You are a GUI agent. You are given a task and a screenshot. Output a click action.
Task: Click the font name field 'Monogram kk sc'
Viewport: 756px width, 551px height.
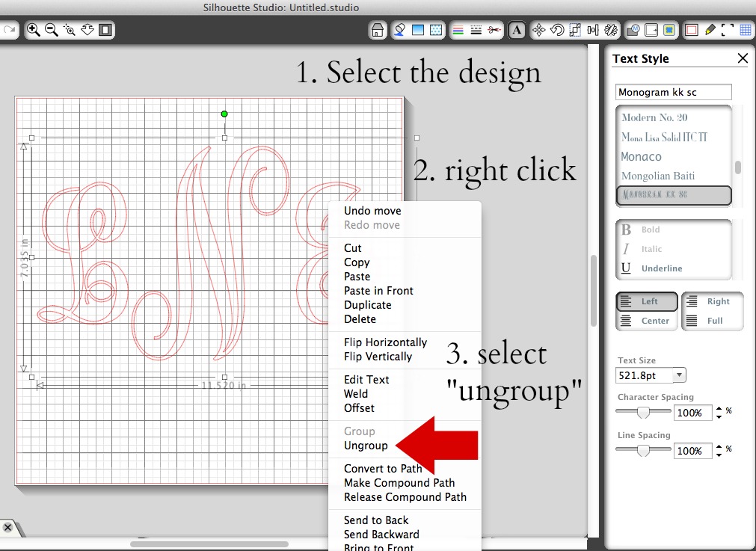[x=673, y=92]
